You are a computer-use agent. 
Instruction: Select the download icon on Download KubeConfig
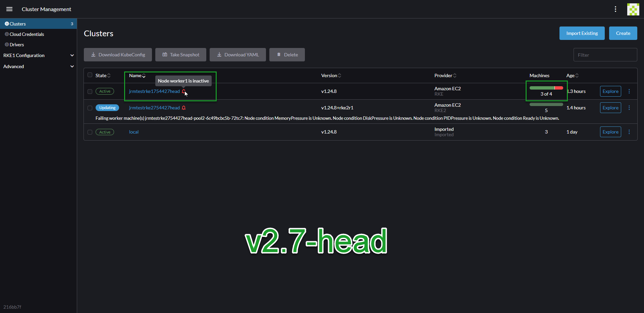pyautogui.click(x=93, y=54)
